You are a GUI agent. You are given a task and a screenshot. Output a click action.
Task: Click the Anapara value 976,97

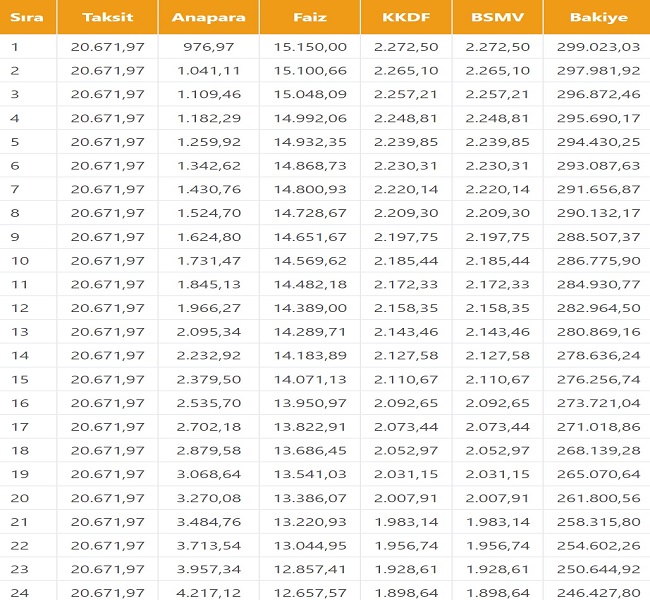(209, 47)
